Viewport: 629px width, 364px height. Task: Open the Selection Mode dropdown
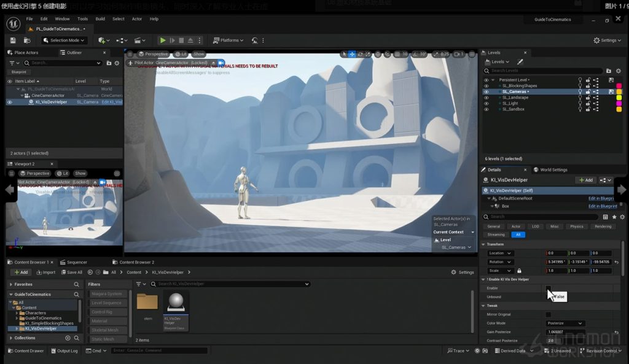64,41
